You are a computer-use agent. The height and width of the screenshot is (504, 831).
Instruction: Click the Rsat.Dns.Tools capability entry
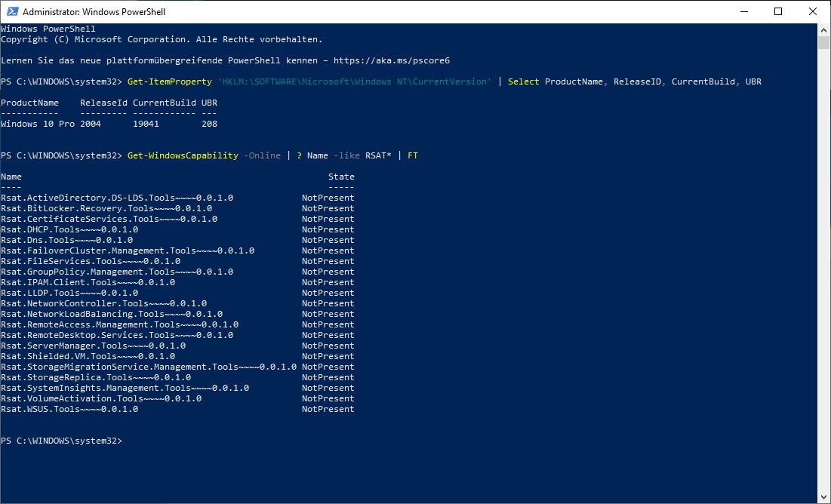click(x=66, y=240)
